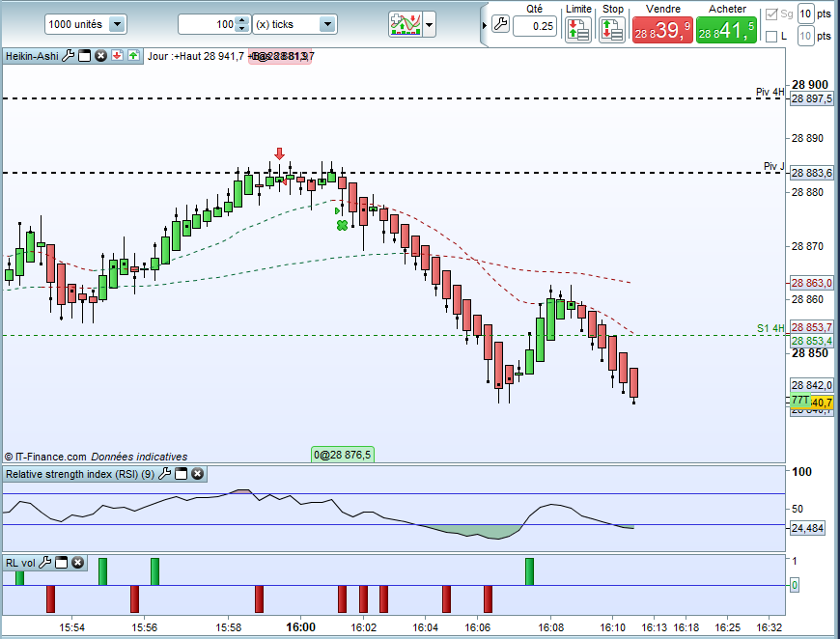840x639 pixels.
Task: Remove the RSI indicator panel
Action: (198, 474)
